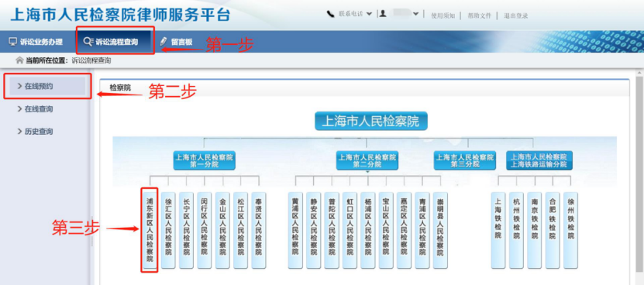Click the home icon in breadcrumb
The width and height of the screenshot is (644, 285).
19,60
